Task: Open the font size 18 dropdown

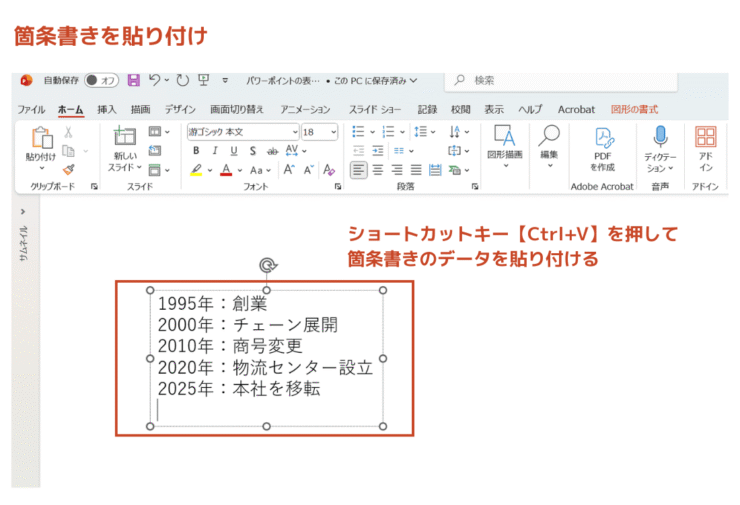Action: 334,132
